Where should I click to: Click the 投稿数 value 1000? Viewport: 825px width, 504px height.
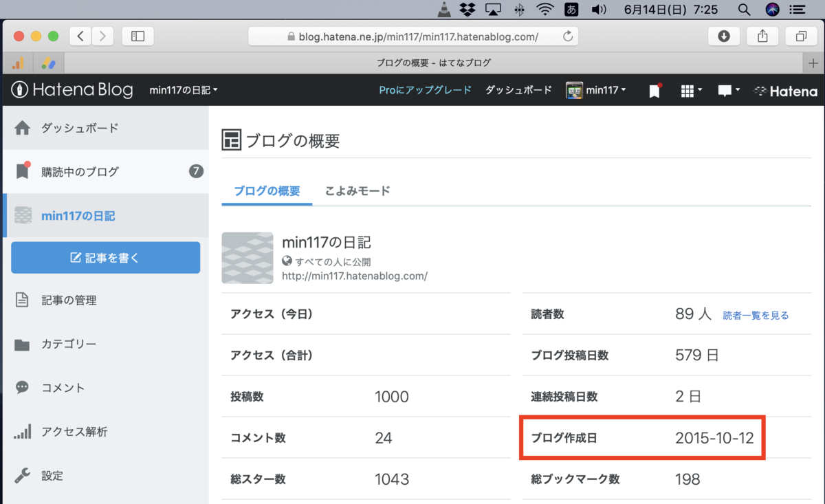click(x=392, y=397)
